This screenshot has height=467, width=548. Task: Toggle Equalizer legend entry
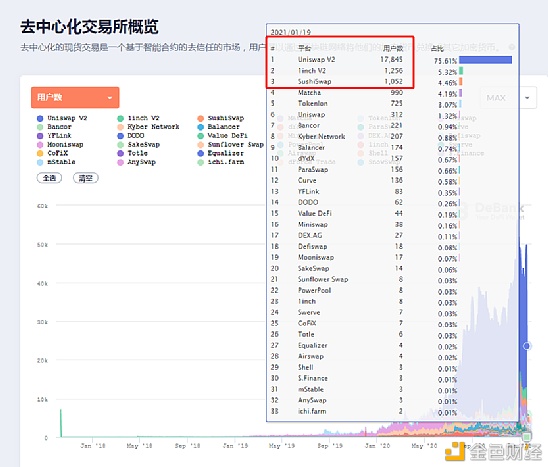[221, 153]
